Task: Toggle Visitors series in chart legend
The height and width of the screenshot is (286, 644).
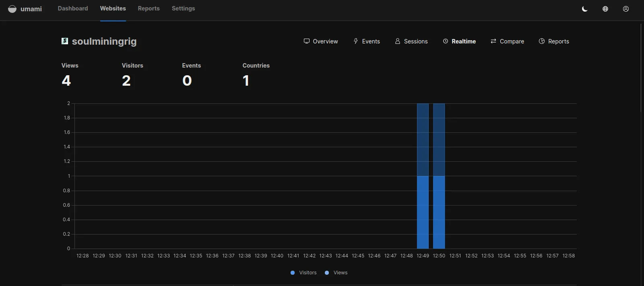Action: tap(303, 273)
